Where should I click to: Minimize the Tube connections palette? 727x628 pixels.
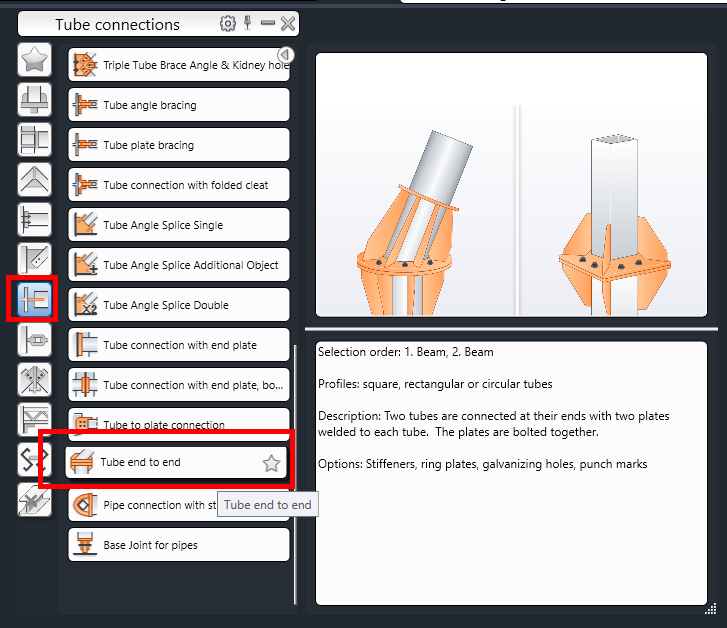click(x=268, y=23)
